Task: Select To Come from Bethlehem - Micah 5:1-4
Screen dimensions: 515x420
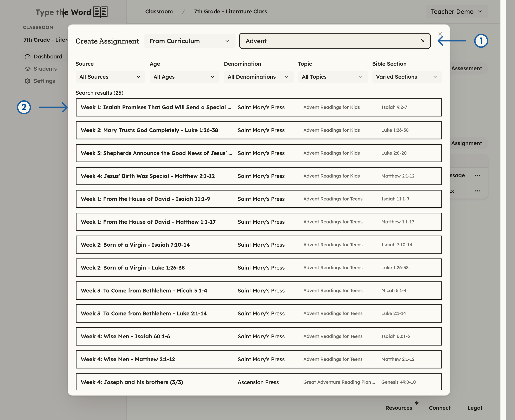Action: [x=259, y=291]
